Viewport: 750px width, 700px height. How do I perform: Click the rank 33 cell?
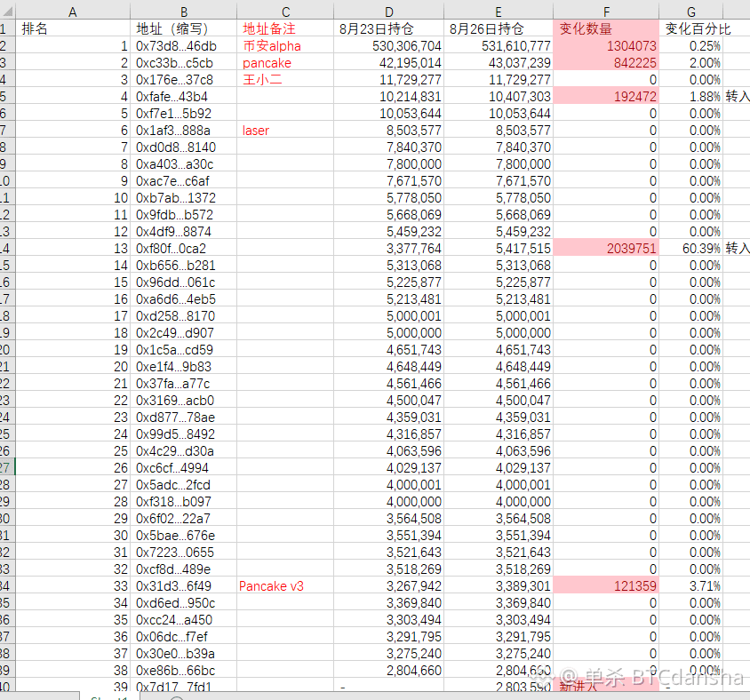pyautogui.click(x=73, y=585)
